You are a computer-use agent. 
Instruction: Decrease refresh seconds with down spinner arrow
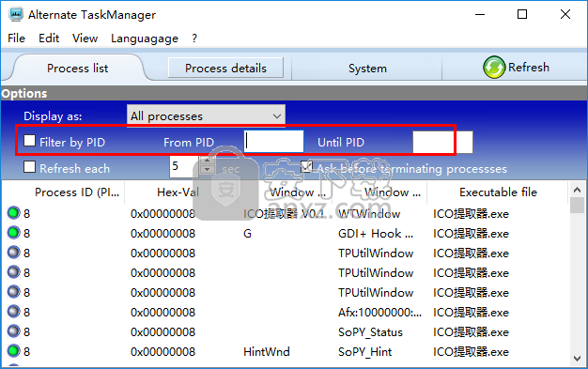tap(207, 170)
